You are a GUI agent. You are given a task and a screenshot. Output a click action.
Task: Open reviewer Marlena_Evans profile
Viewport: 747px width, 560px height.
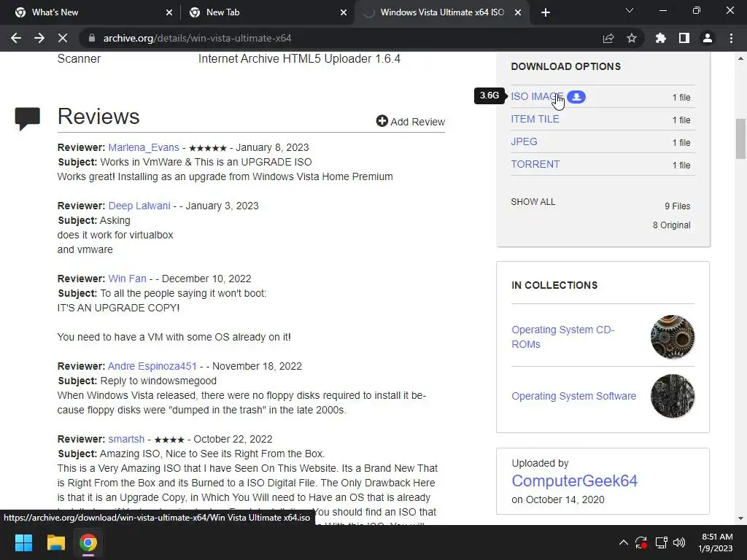click(144, 147)
